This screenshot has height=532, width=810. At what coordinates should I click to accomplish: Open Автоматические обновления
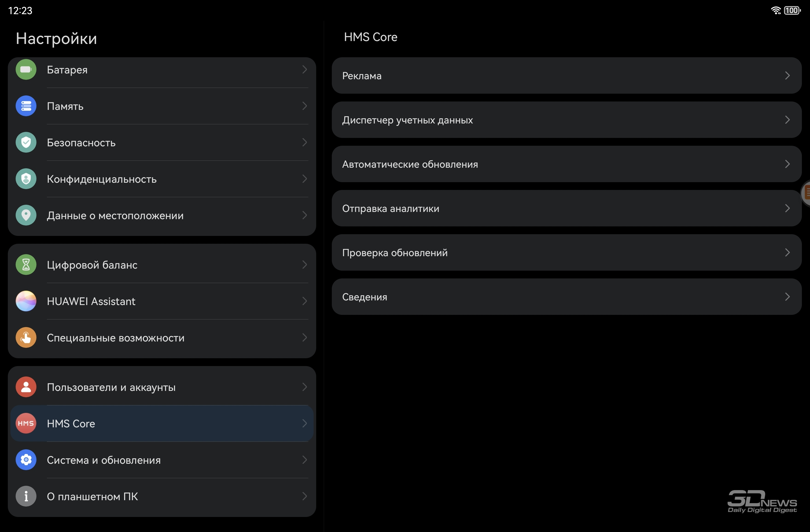tap(567, 164)
